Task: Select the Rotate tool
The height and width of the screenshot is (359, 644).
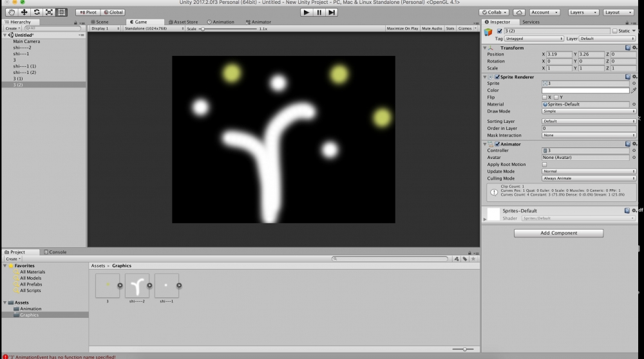Action: point(36,12)
